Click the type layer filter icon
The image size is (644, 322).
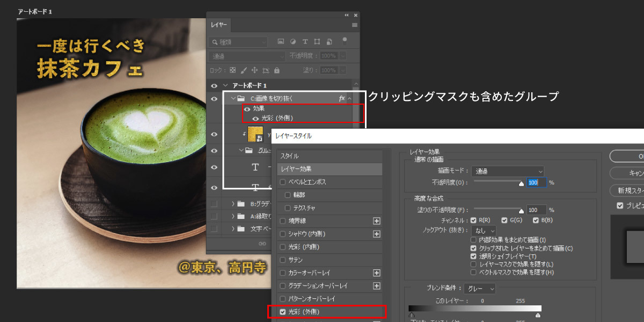pos(305,42)
